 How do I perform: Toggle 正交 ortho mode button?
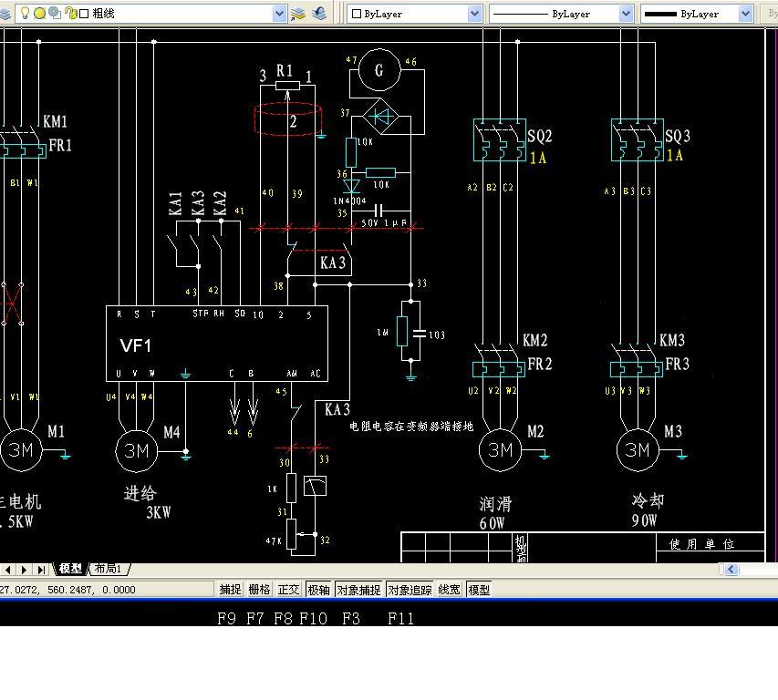coord(289,590)
